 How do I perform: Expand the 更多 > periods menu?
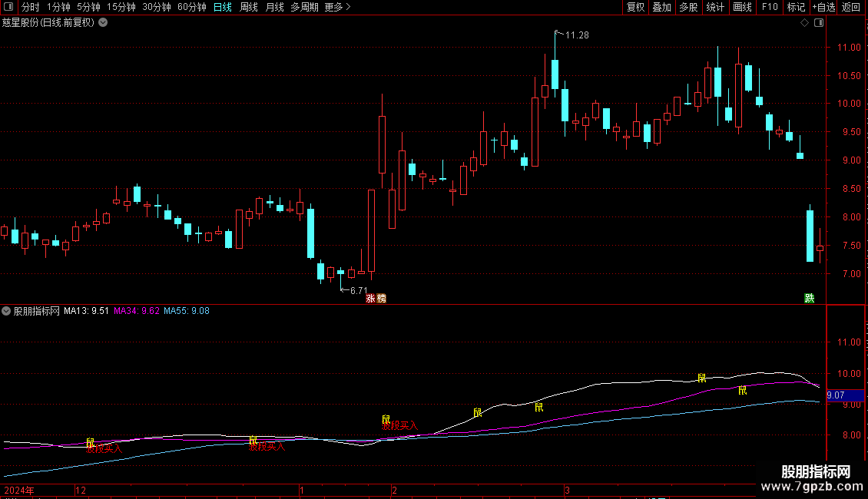(338, 7)
